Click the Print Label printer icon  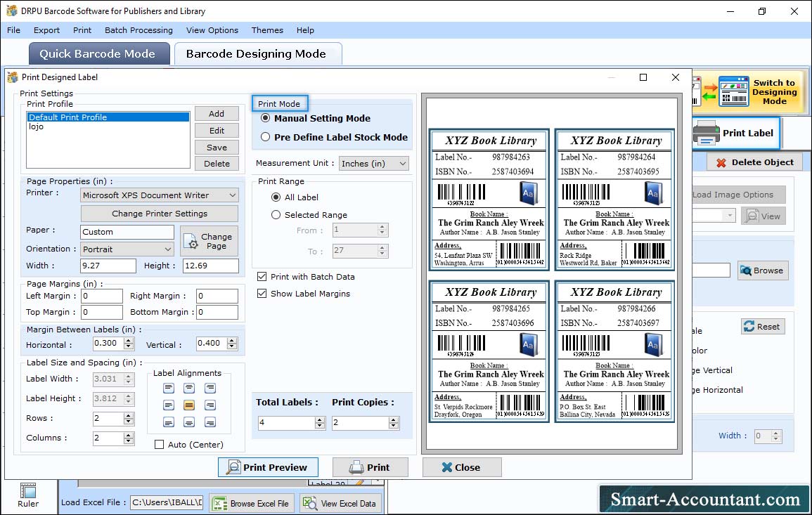pos(706,133)
